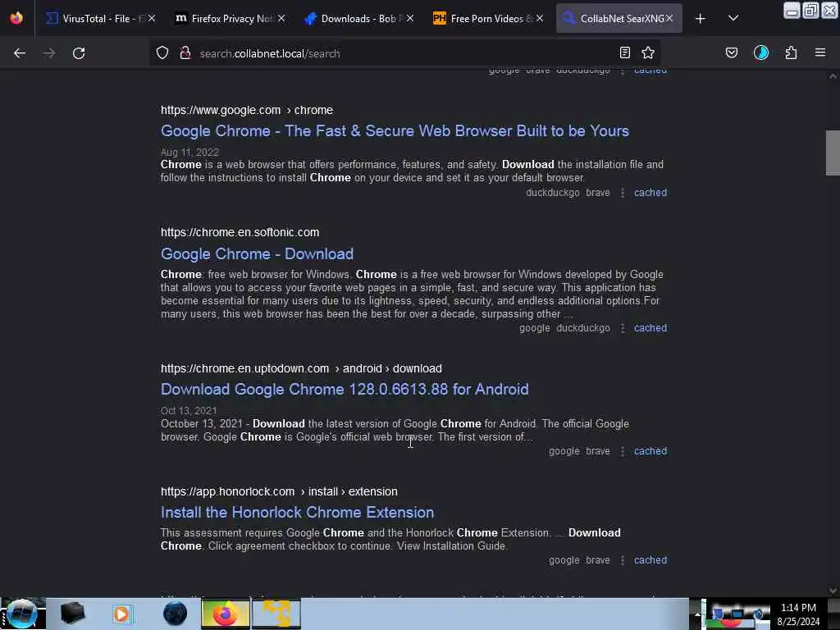Click the Aug 11, 2022 date text
Screen dimensions: 840x630
point(189,152)
